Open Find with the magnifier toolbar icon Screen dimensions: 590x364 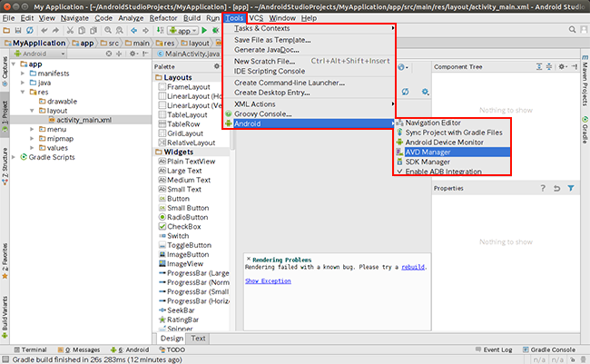click(108, 30)
